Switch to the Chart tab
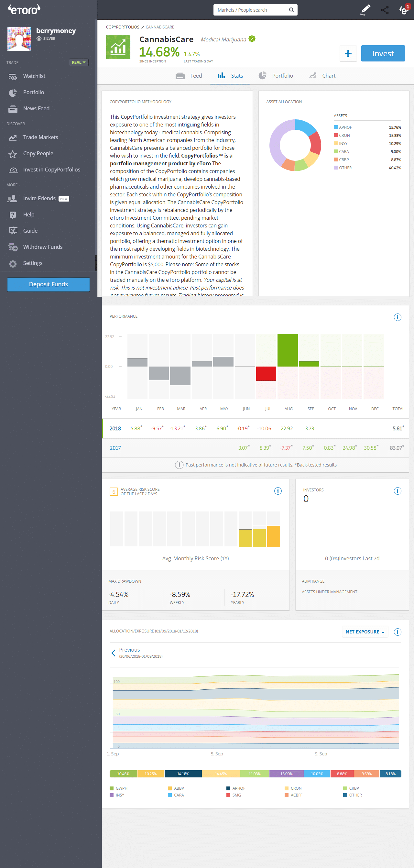Image resolution: width=414 pixels, height=868 pixels. point(322,76)
